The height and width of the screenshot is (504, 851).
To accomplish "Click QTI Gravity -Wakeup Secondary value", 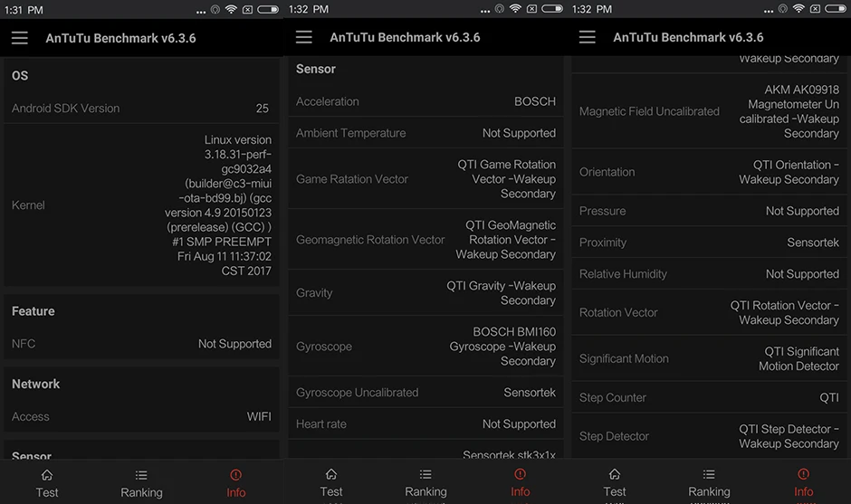I will pyautogui.click(x=501, y=293).
